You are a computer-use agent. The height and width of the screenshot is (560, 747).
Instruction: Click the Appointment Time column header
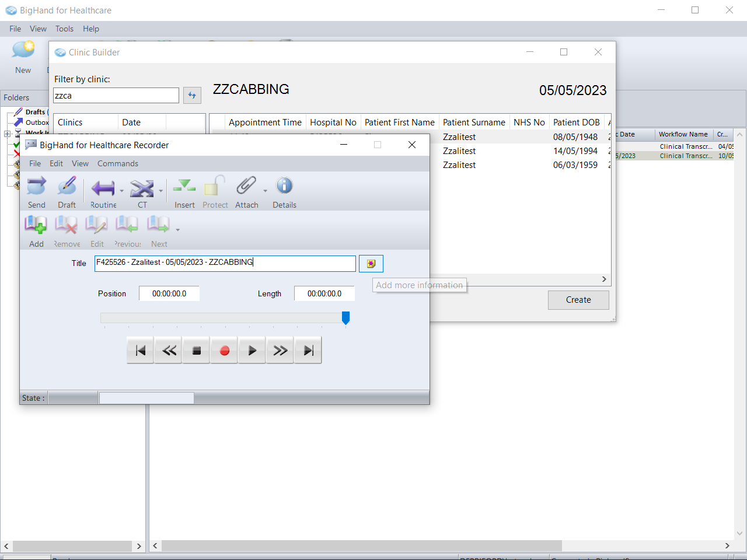[x=265, y=122]
